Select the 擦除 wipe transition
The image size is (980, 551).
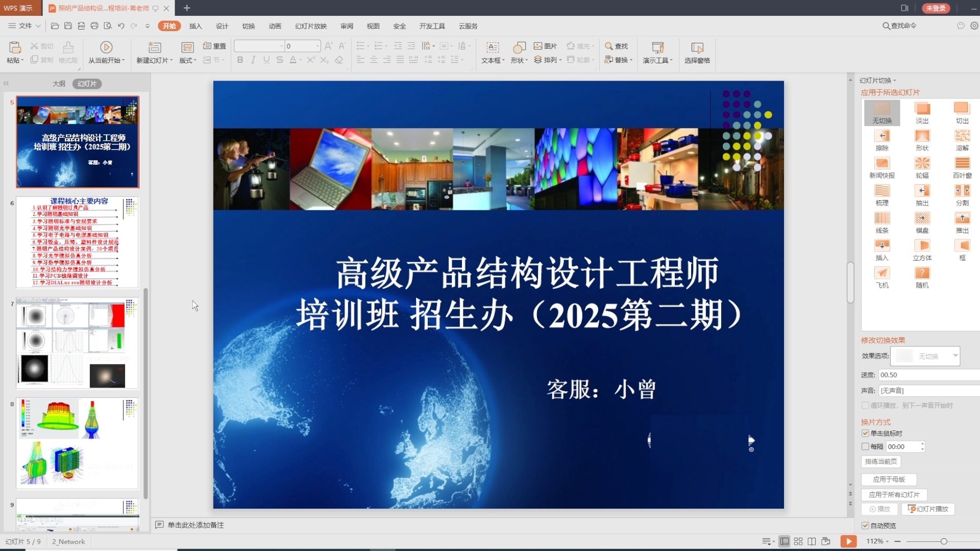click(x=882, y=140)
